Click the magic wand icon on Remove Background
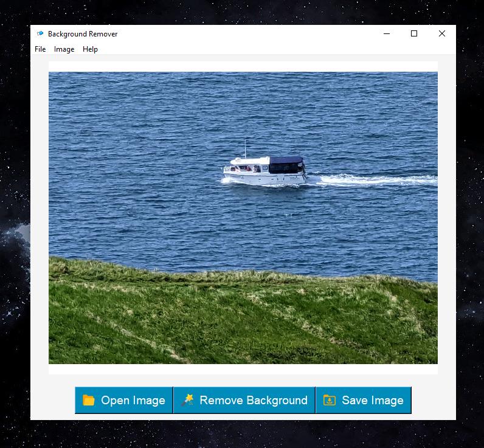This screenshot has height=448, width=484. pyautogui.click(x=187, y=400)
